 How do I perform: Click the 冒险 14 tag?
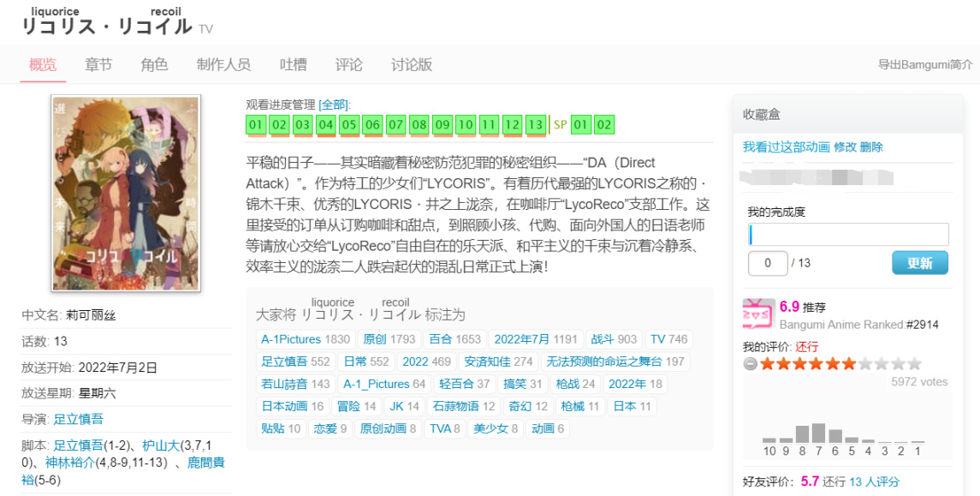[356, 407]
